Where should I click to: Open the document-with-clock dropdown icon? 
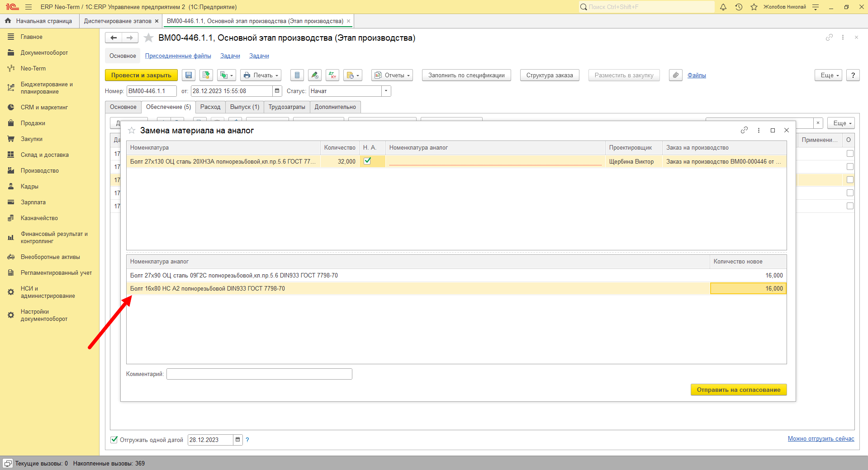pyautogui.click(x=353, y=75)
